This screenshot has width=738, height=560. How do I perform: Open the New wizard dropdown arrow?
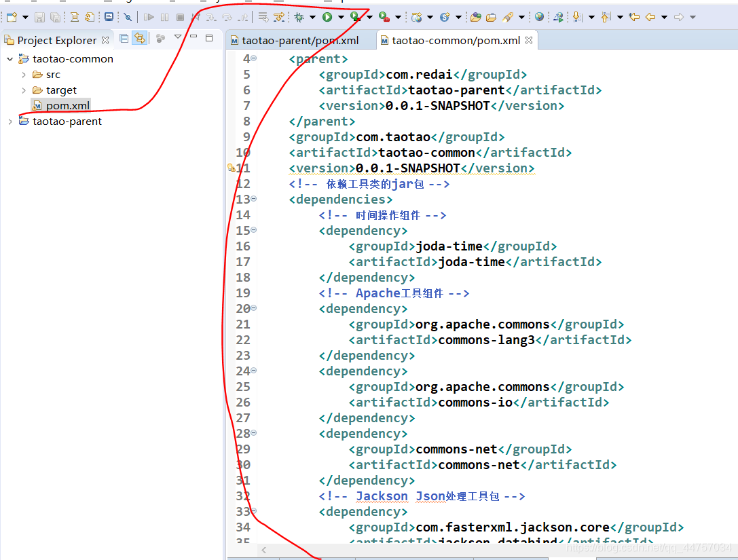tap(25, 18)
